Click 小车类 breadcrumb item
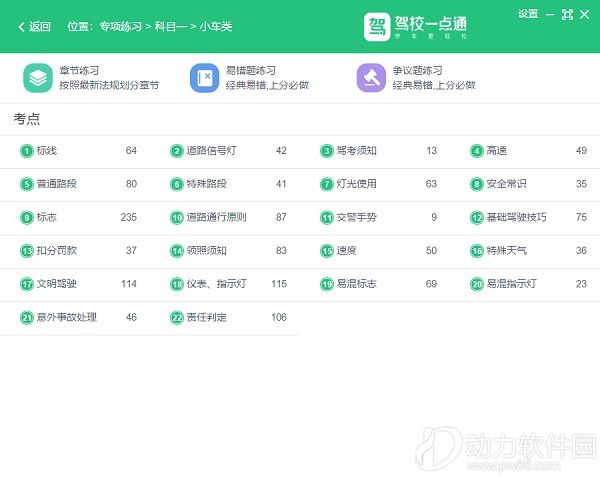 [x=216, y=26]
